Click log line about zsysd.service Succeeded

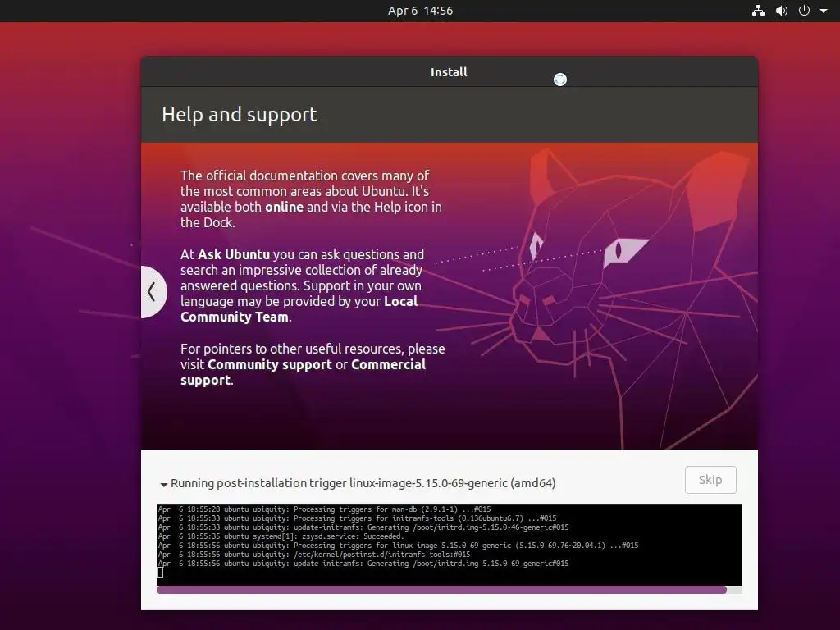(x=281, y=536)
